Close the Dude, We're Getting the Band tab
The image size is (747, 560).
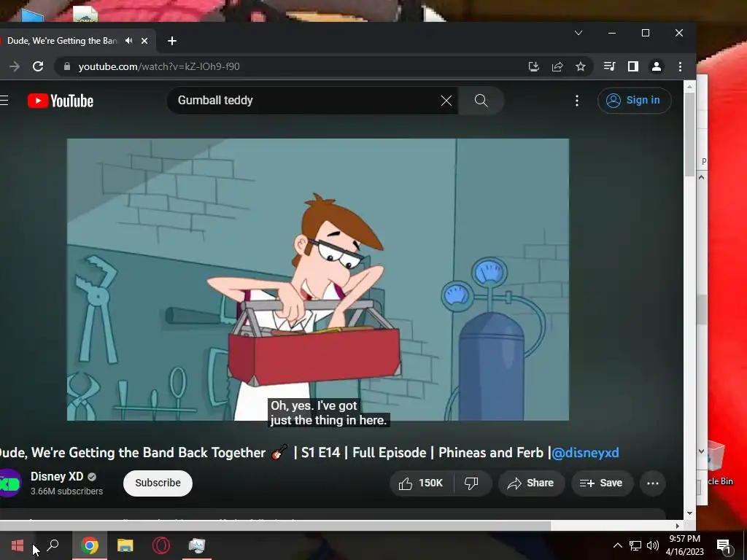point(144,41)
